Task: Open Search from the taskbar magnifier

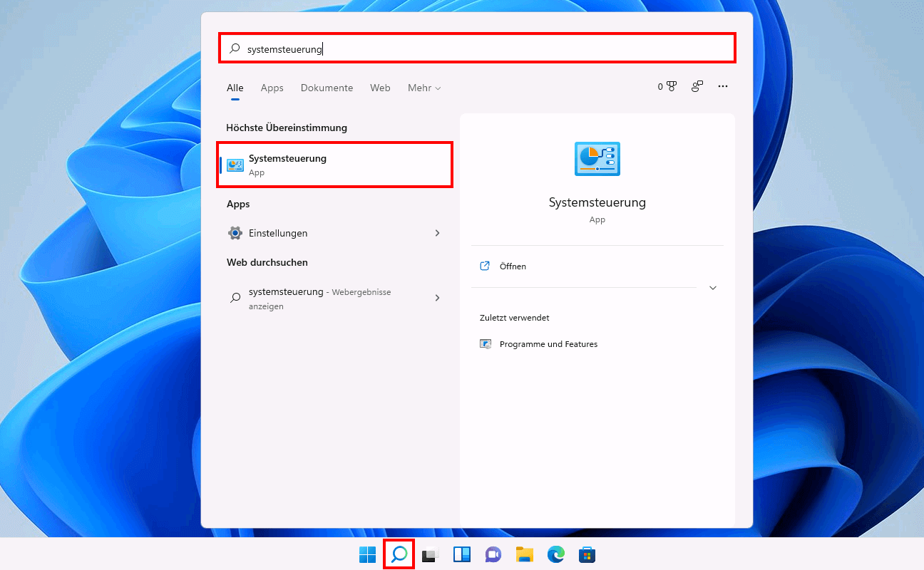Action: point(399,554)
